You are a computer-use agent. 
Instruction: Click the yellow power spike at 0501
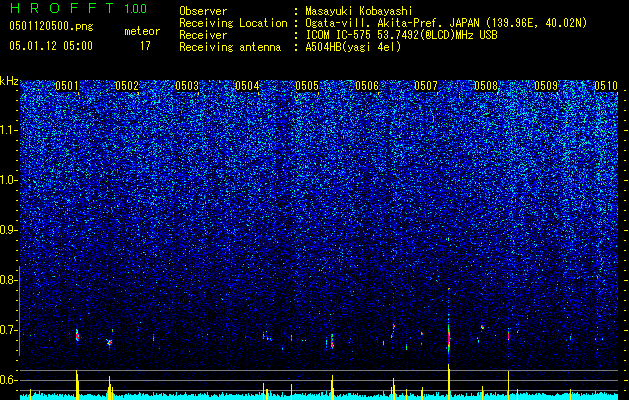click(77, 385)
